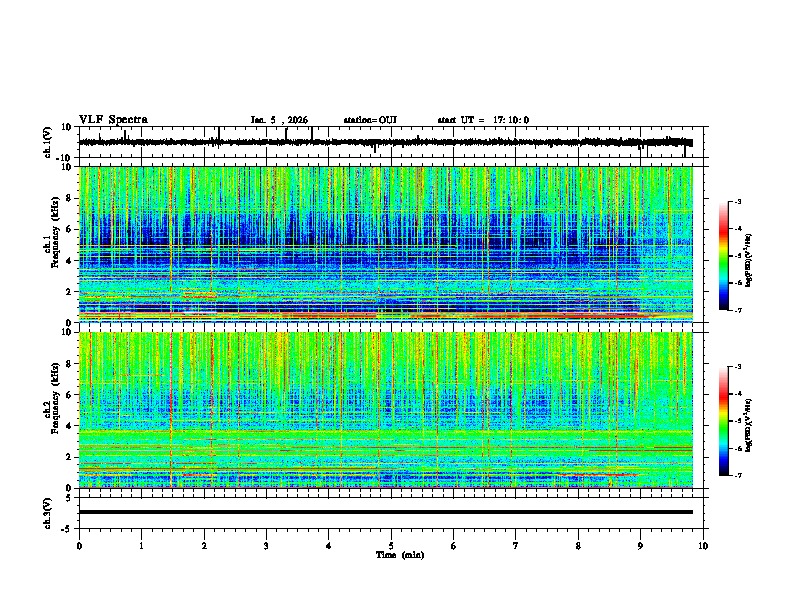
Task: Click the "start UT = 17:10:0" text
Action: (483, 120)
